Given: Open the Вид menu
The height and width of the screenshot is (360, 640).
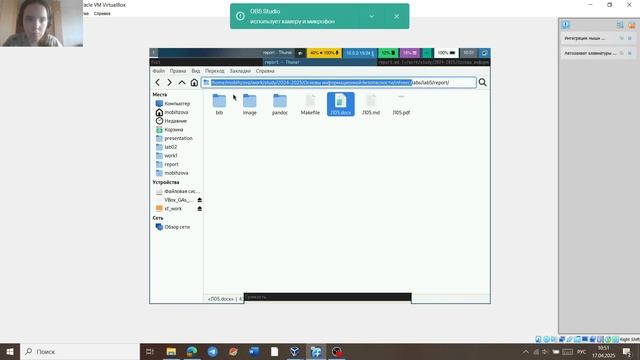Looking at the screenshot, I should [196, 71].
